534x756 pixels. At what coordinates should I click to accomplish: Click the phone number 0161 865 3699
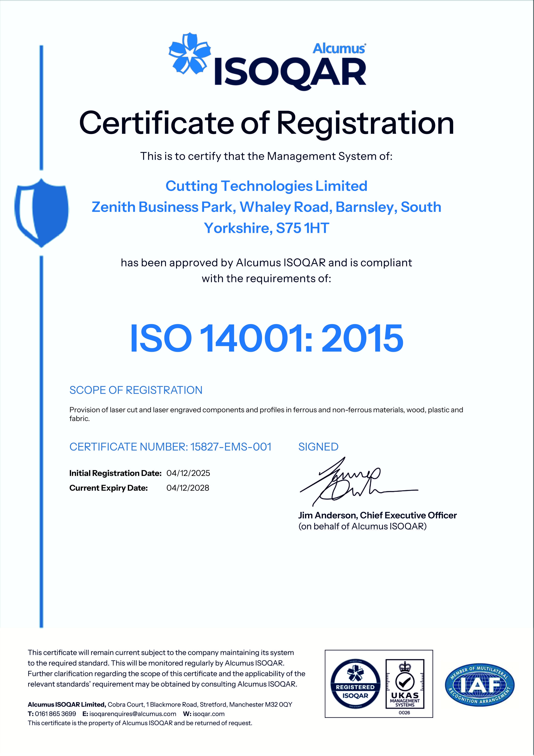(x=55, y=714)
